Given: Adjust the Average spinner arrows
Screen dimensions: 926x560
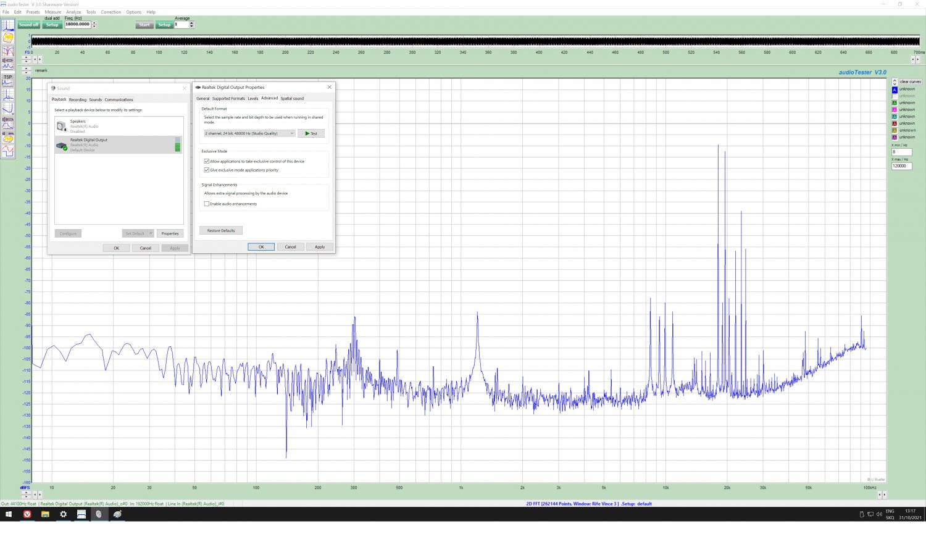Looking at the screenshot, I should (191, 25).
